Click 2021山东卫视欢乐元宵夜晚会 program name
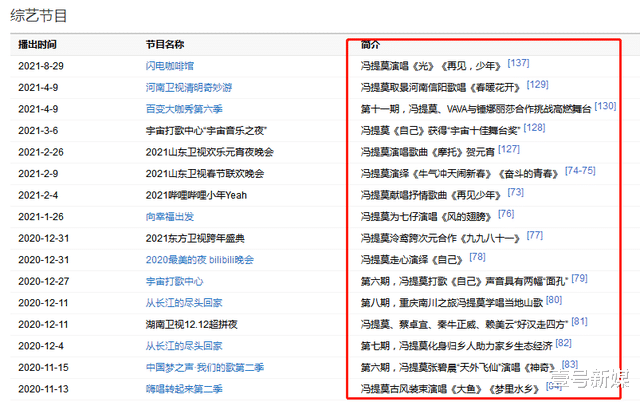 [x=210, y=153]
